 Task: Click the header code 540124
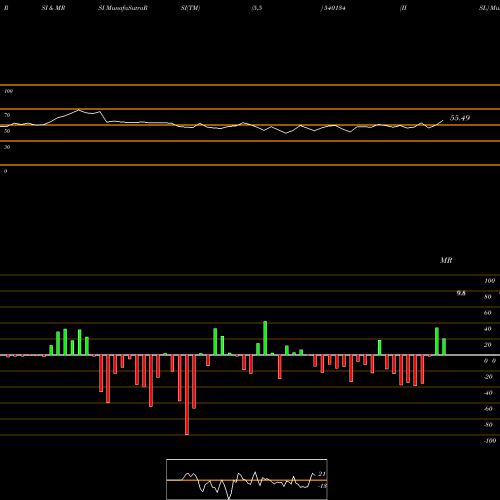tap(334, 8)
